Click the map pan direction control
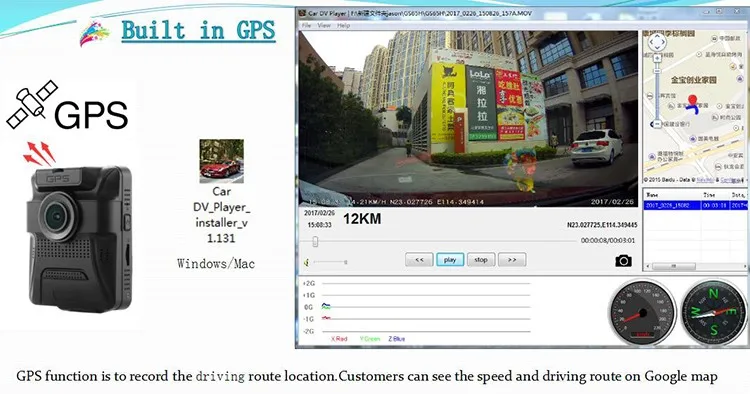 click(657, 42)
